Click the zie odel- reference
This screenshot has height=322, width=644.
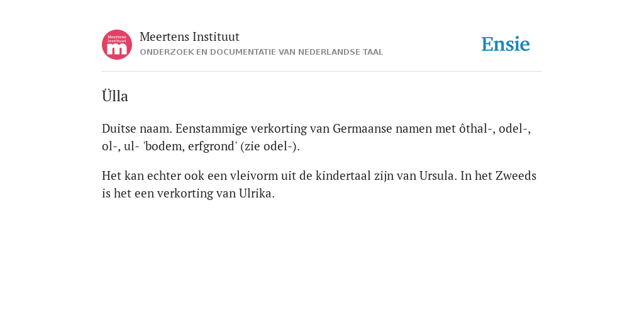[x=270, y=146]
